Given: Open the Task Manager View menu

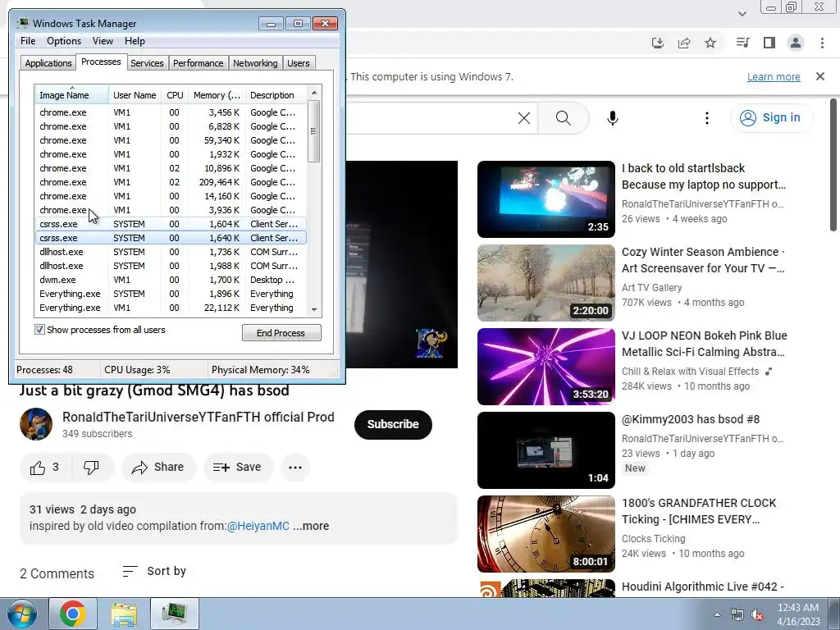Looking at the screenshot, I should (103, 41).
